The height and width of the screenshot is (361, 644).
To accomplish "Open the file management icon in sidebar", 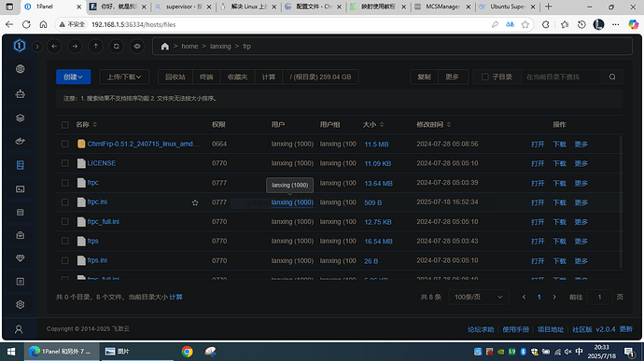I will pyautogui.click(x=21, y=165).
